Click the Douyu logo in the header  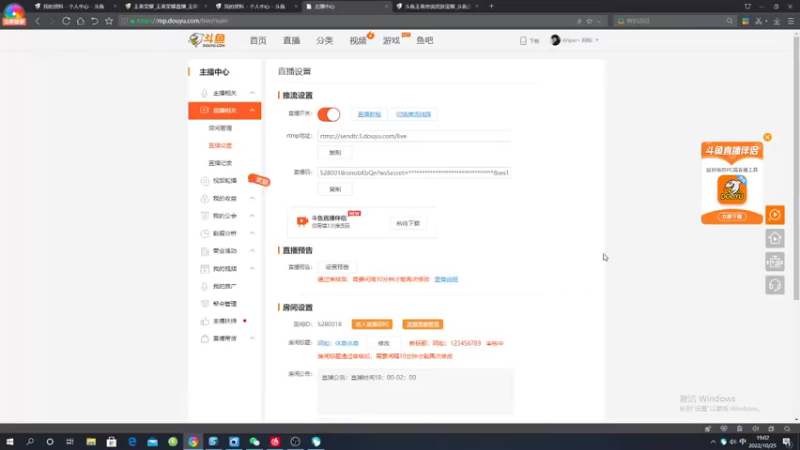[207, 40]
